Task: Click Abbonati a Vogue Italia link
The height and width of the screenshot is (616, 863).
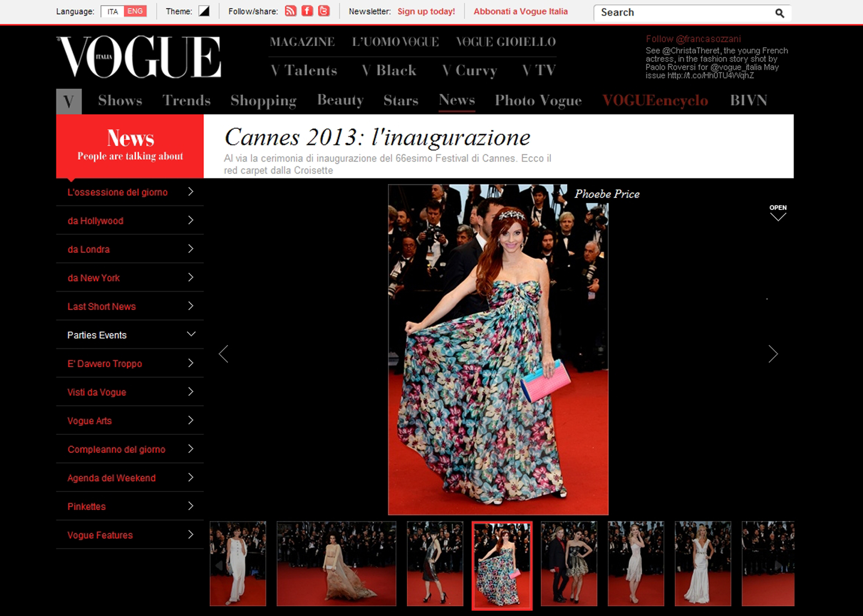Action: [x=521, y=11]
